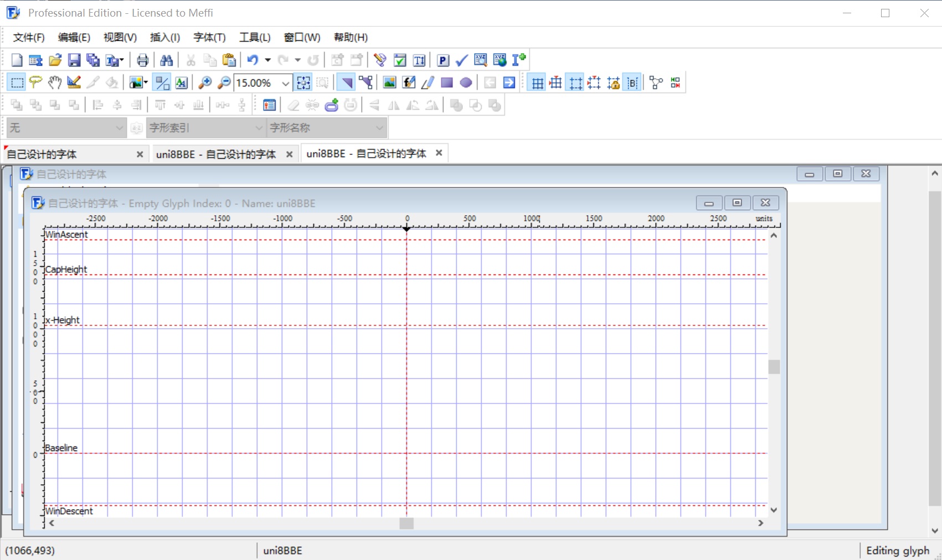Click the Print icon
The height and width of the screenshot is (560, 942).
click(142, 60)
